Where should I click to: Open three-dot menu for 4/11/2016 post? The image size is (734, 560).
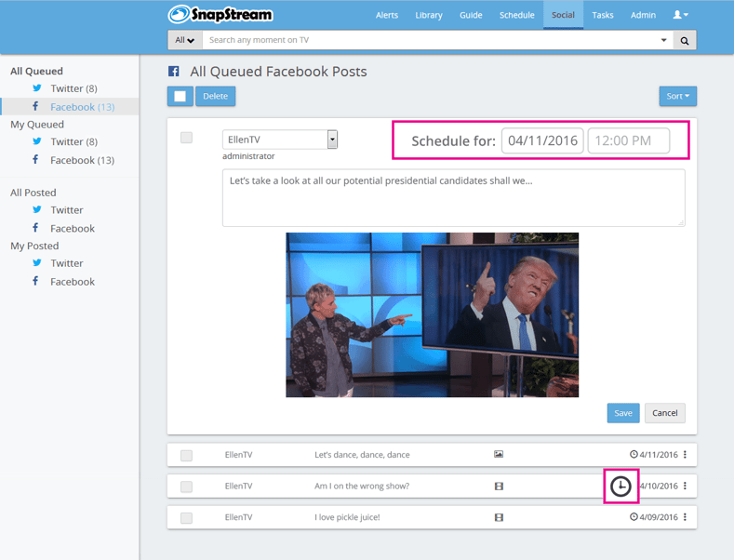tap(686, 455)
